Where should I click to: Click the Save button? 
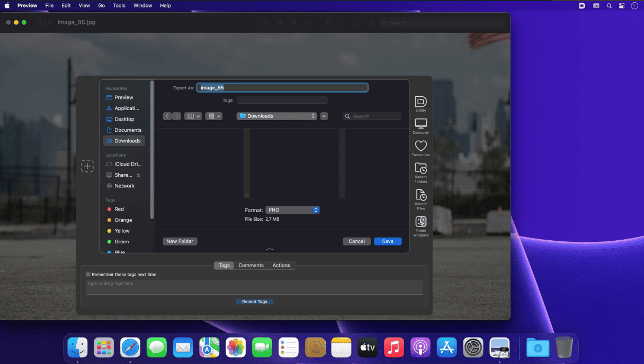[x=388, y=241]
